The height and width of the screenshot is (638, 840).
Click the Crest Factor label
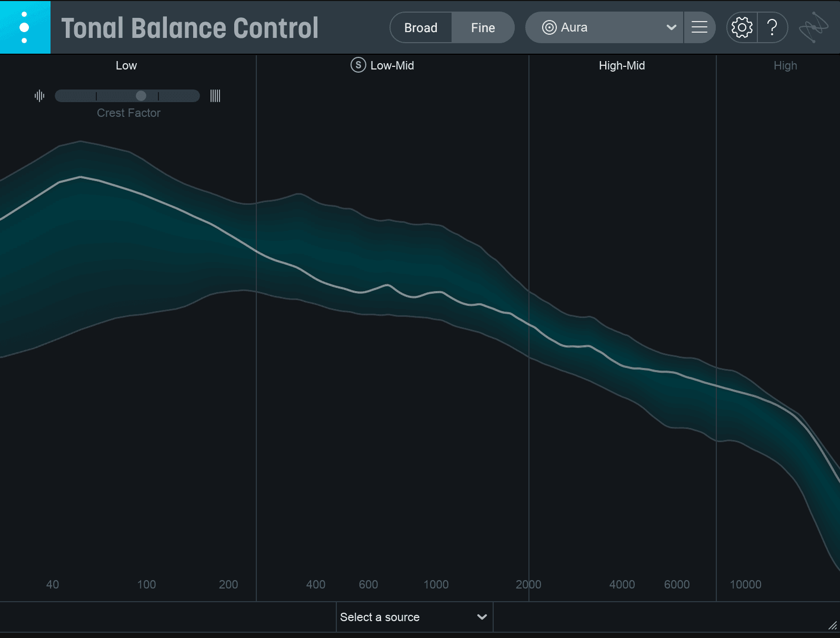click(x=129, y=113)
